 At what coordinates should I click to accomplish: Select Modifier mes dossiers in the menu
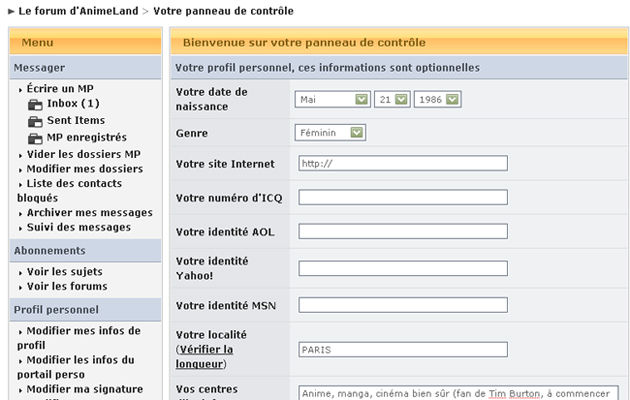(85, 169)
